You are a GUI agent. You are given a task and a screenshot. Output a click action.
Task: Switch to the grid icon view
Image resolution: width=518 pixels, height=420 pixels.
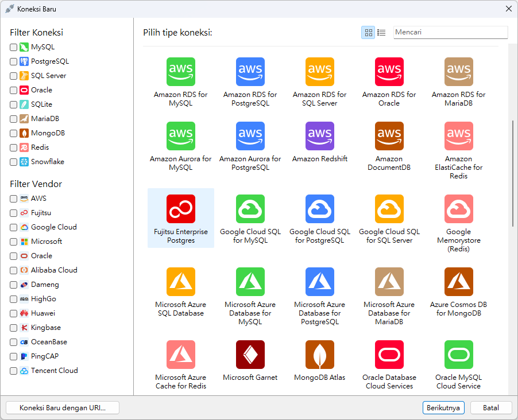368,33
